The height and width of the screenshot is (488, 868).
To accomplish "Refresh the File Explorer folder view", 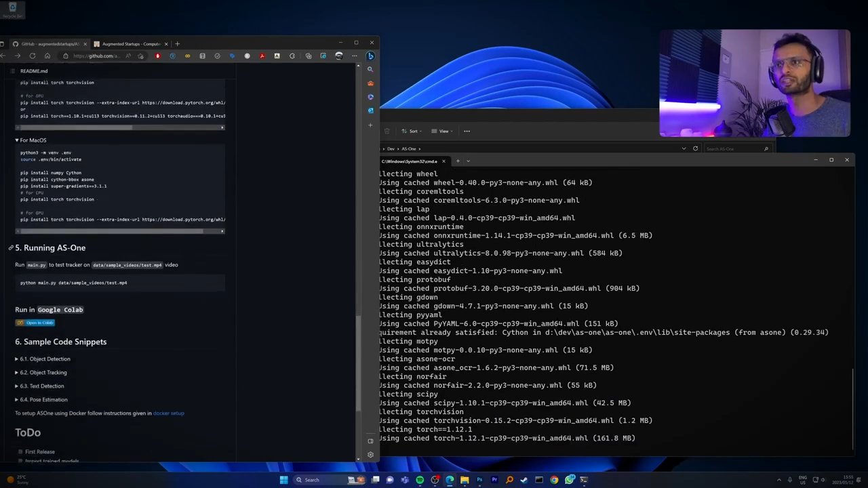I will (x=695, y=148).
